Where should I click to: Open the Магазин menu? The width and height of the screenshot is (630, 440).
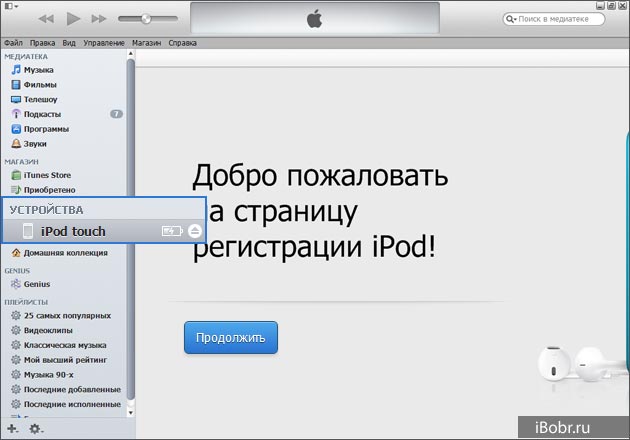(x=146, y=43)
